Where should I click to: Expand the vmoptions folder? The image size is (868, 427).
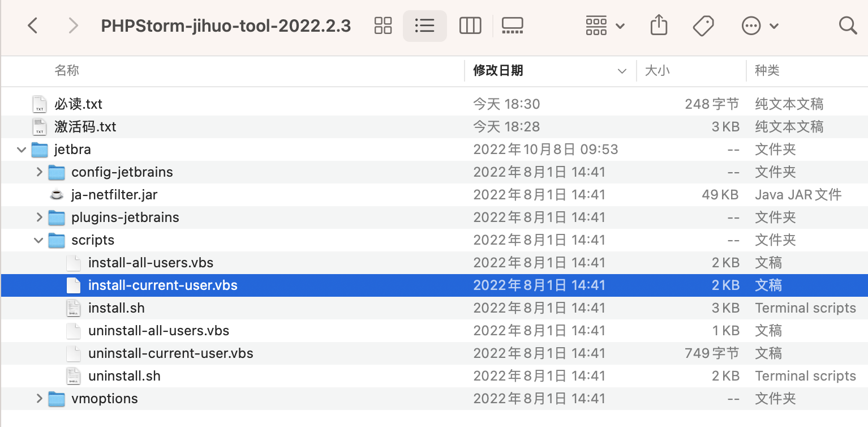coord(39,398)
